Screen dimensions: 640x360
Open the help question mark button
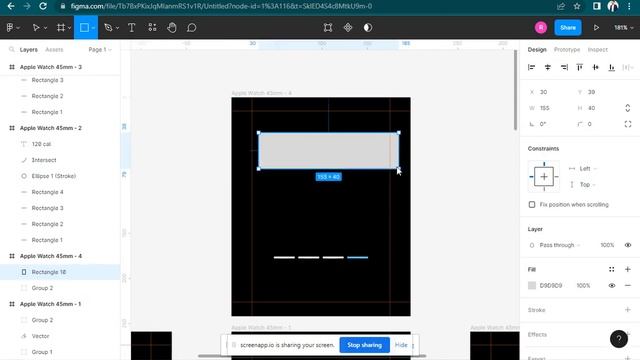click(619, 339)
